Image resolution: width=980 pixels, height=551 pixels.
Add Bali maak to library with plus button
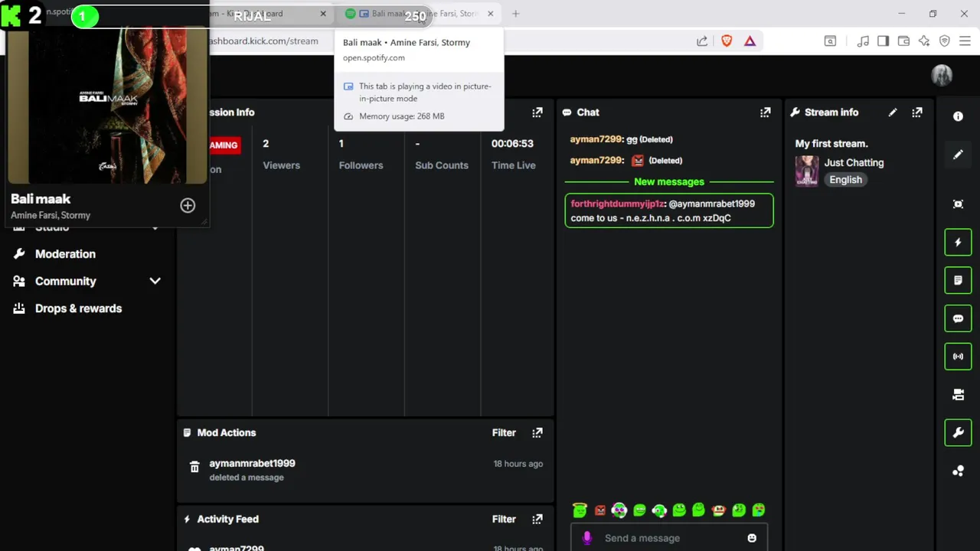[188, 205]
